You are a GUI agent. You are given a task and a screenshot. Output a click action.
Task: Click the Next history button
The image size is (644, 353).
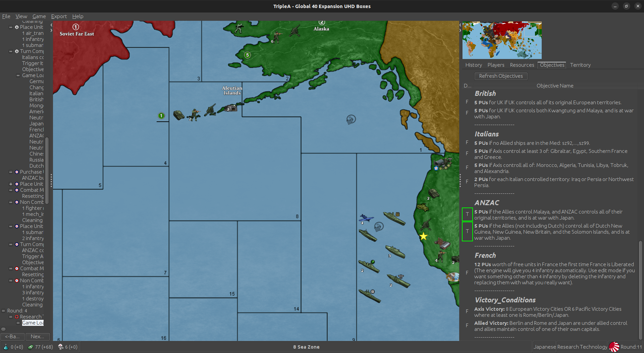point(37,337)
